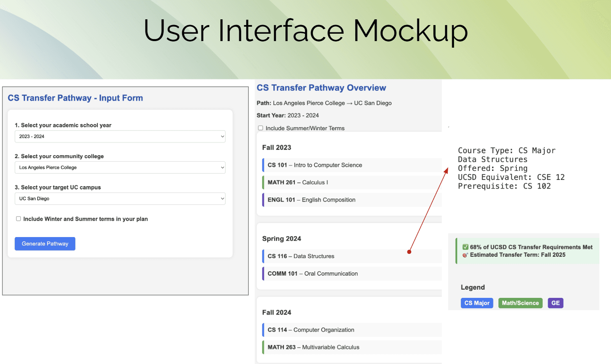611x364 pixels.
Task: Open the academic school year dropdown
Action: (x=120, y=136)
